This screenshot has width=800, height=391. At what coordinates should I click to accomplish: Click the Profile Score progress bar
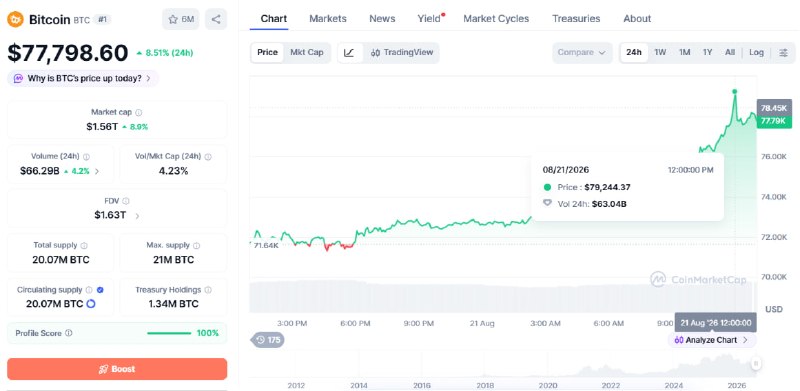point(169,333)
